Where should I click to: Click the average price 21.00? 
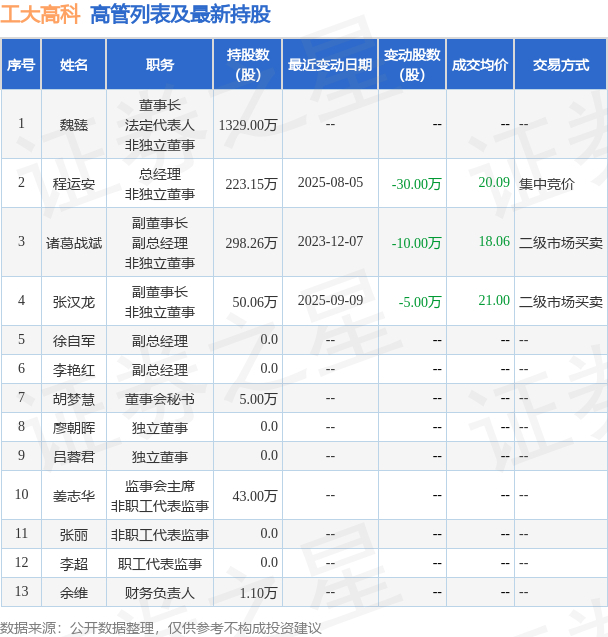click(494, 300)
